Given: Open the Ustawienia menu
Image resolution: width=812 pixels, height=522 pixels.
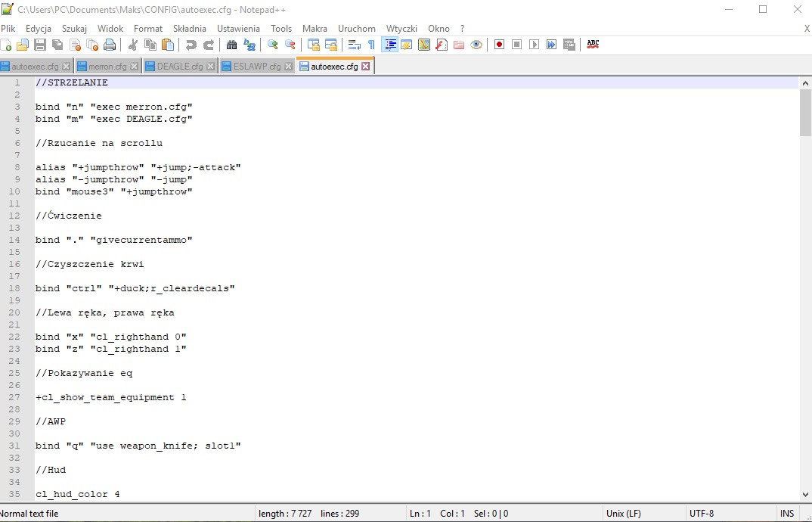Looking at the screenshot, I should [238, 29].
